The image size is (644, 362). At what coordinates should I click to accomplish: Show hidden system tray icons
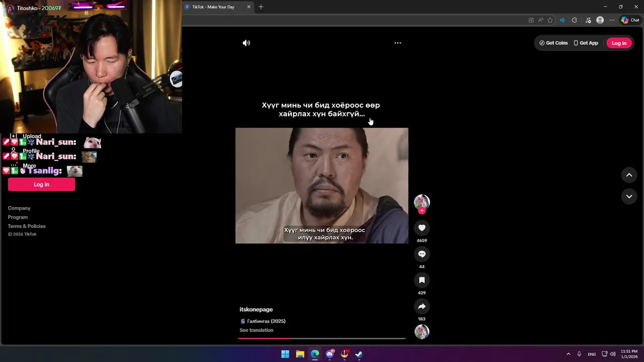coord(569,354)
